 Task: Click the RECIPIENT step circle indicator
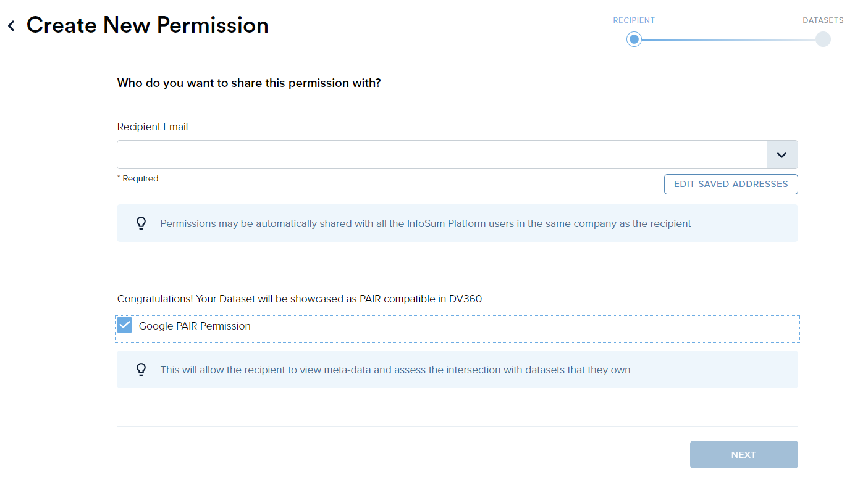click(x=634, y=39)
